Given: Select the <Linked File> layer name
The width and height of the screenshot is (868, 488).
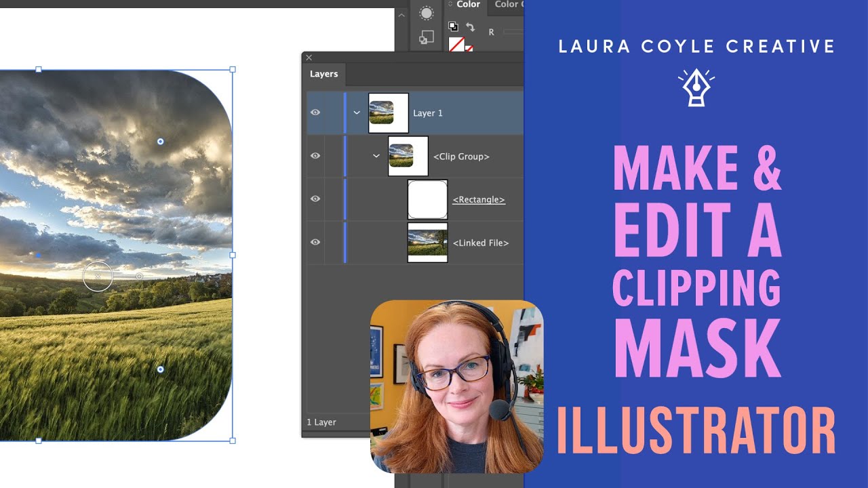Looking at the screenshot, I should [481, 243].
